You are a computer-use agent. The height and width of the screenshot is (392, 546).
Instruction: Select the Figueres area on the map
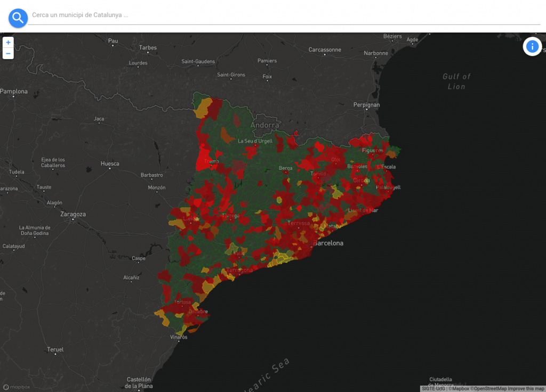(x=373, y=150)
